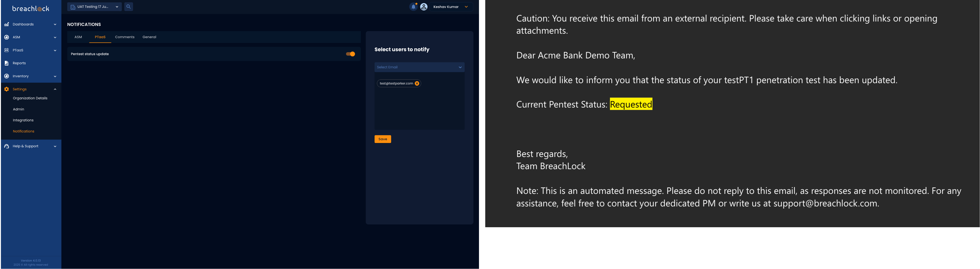
Task: Open the UAT Testing organization dropdown
Action: pos(94,6)
